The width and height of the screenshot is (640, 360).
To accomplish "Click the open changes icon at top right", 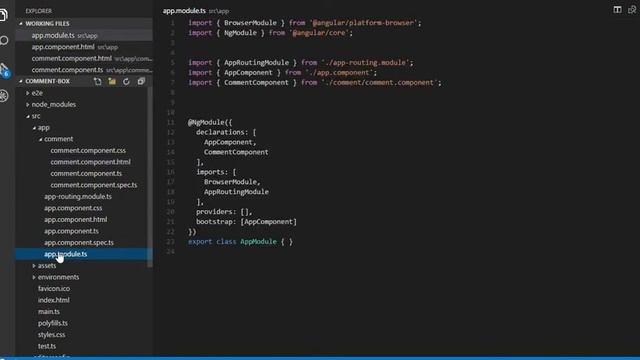I will click(632, 9).
